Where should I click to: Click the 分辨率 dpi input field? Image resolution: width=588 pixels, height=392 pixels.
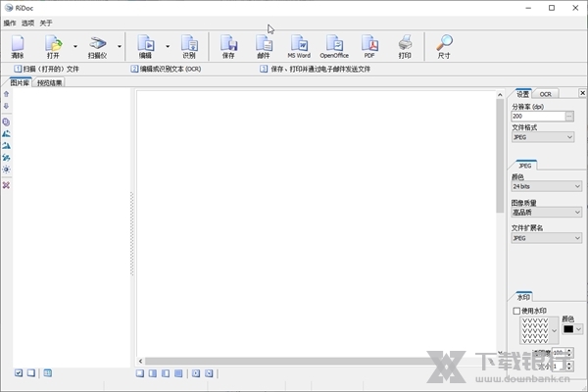tap(537, 116)
